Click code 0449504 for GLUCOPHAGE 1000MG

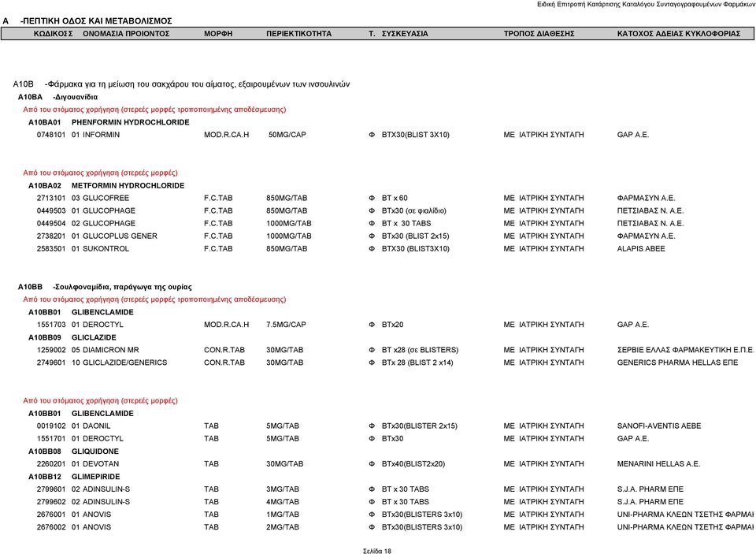51,224
